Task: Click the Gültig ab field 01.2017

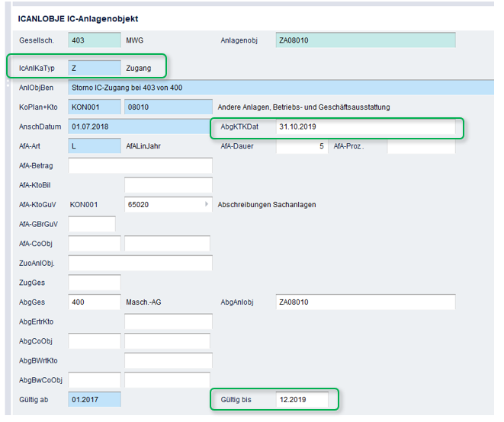Action: pos(95,399)
